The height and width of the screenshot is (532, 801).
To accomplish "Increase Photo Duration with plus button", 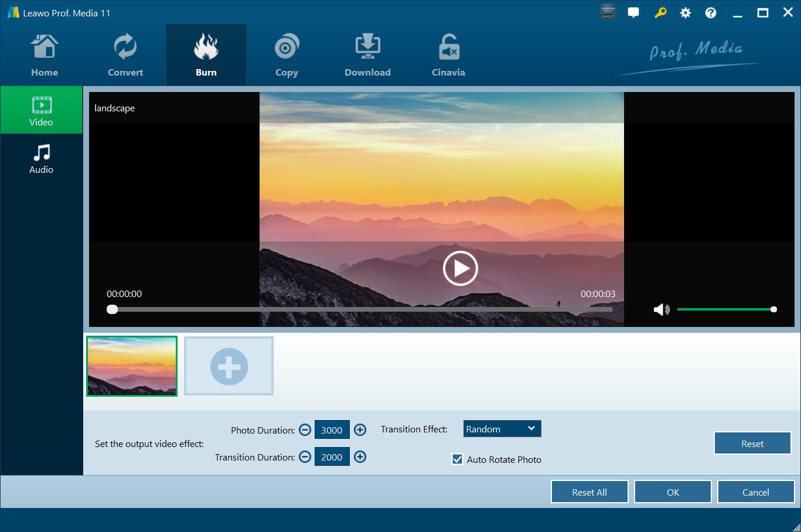I will (x=360, y=430).
